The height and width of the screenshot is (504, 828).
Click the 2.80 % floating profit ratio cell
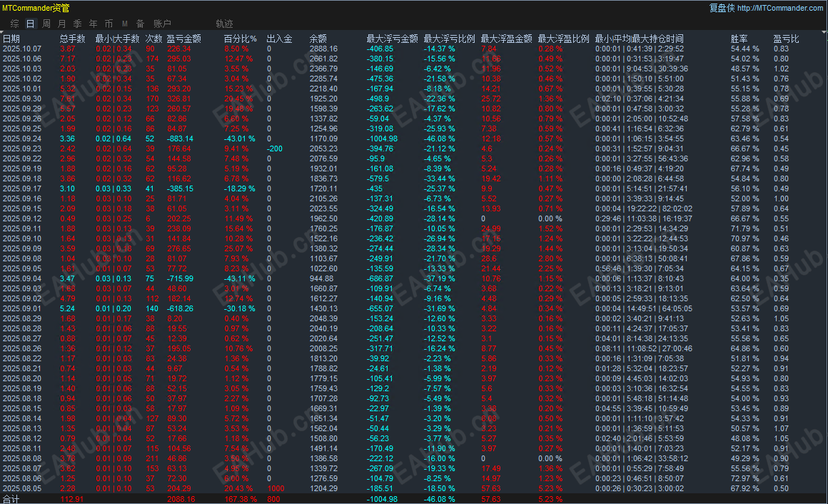(x=550, y=258)
